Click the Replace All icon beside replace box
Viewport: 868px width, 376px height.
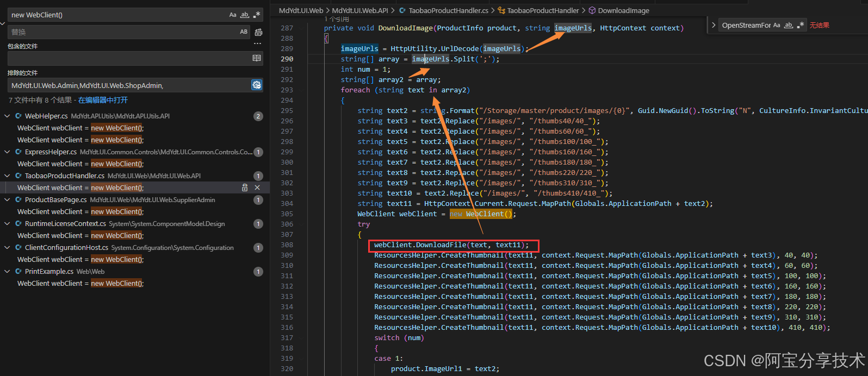click(x=258, y=32)
